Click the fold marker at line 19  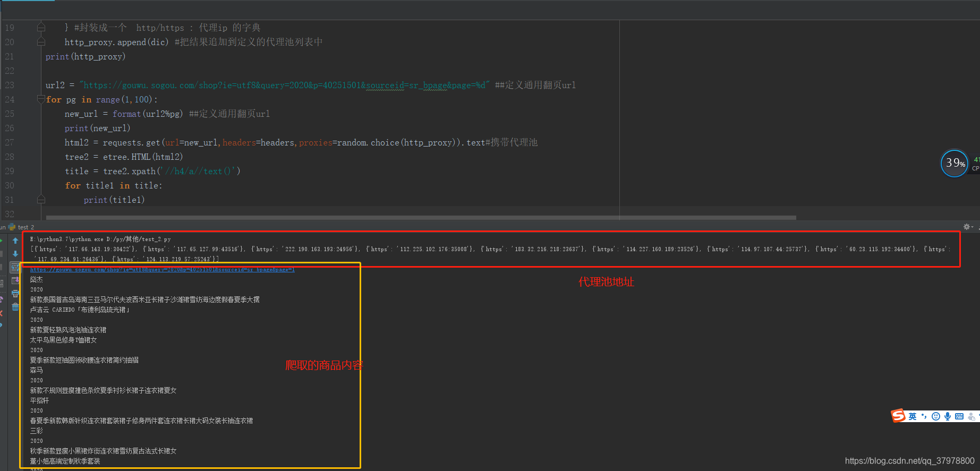[x=41, y=27]
